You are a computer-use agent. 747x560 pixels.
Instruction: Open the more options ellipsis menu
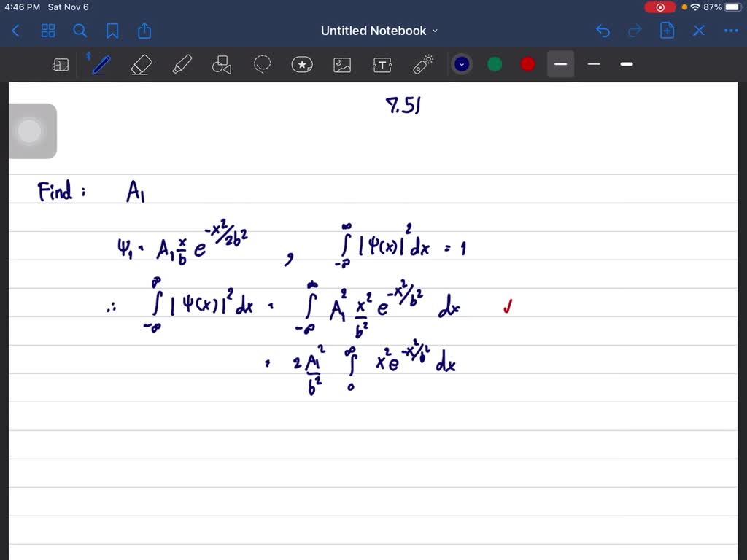click(x=731, y=31)
